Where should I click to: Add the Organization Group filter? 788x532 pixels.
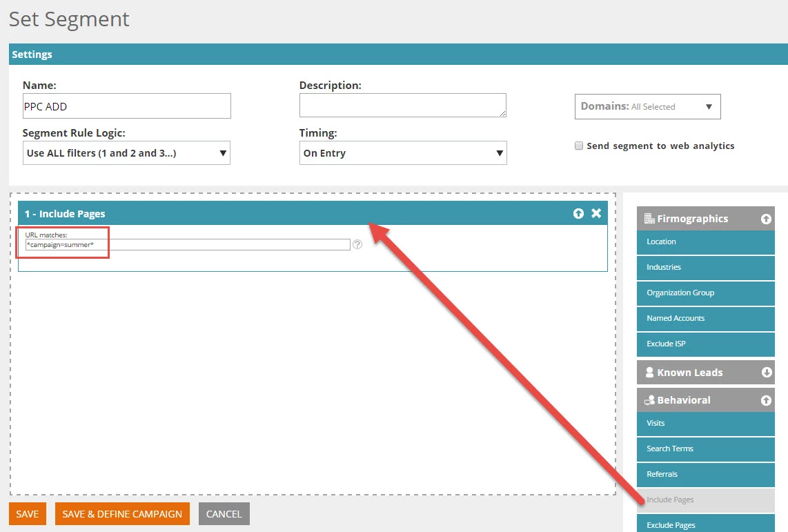[x=706, y=293]
